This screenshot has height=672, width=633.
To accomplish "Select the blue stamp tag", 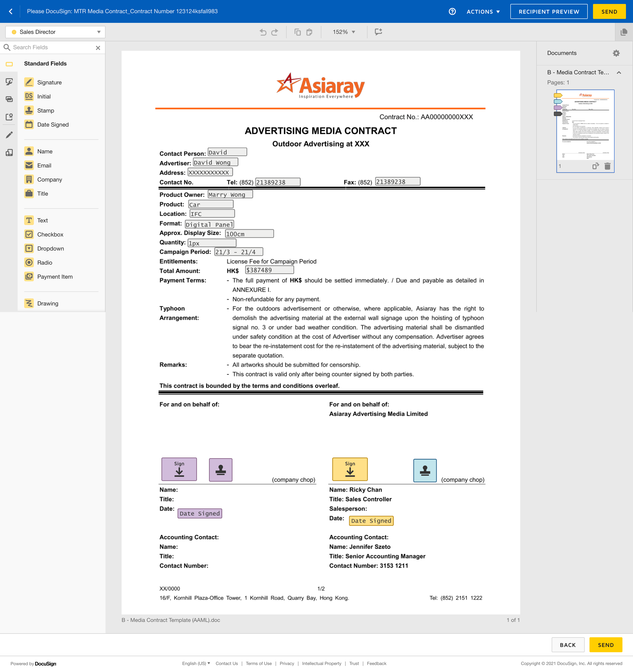I will 425,470.
